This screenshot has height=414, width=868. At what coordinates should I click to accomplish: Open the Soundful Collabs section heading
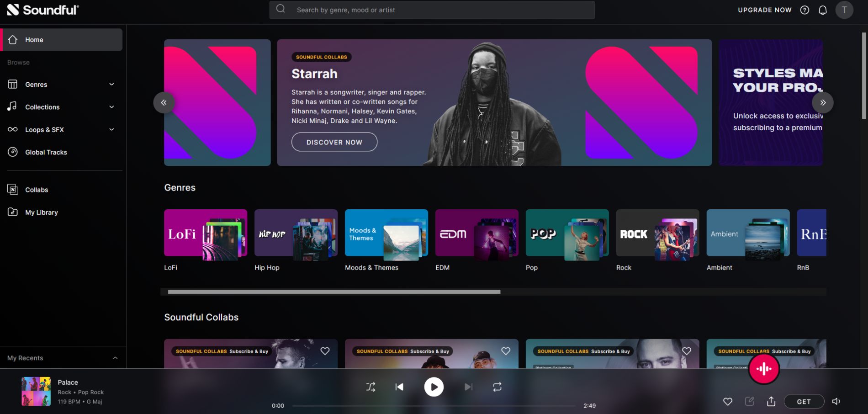pos(201,317)
